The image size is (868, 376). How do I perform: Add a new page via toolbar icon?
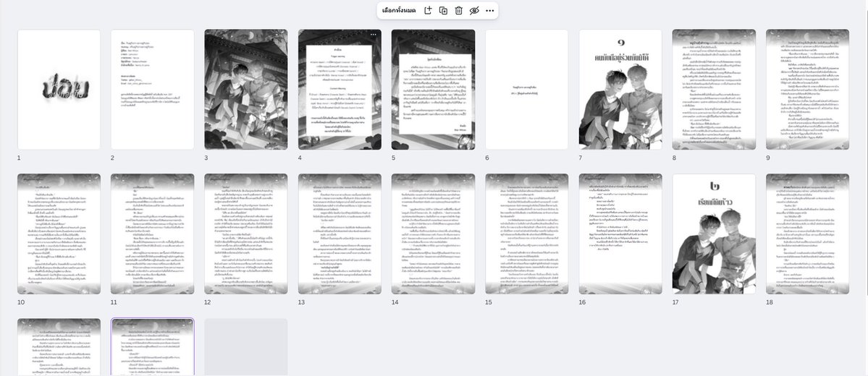point(428,11)
